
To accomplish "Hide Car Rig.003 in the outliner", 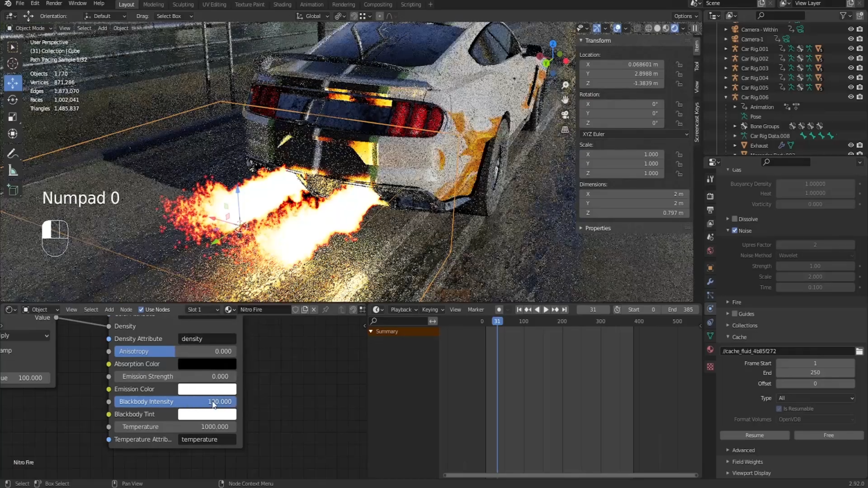I will (x=850, y=68).
